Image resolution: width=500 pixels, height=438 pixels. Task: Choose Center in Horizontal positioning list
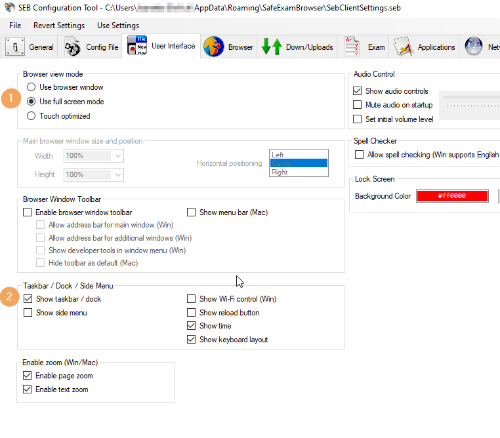pyautogui.click(x=299, y=163)
